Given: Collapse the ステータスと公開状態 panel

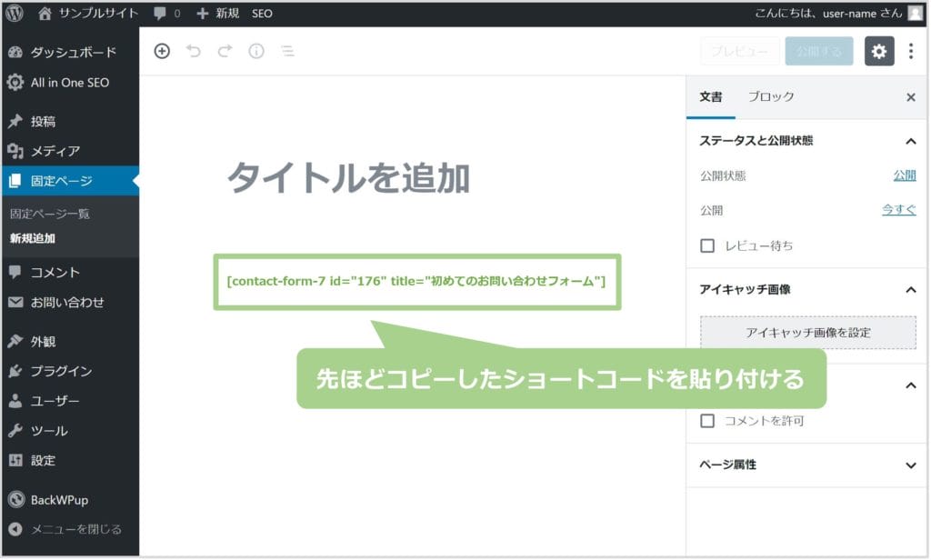Looking at the screenshot, I should coord(910,141).
